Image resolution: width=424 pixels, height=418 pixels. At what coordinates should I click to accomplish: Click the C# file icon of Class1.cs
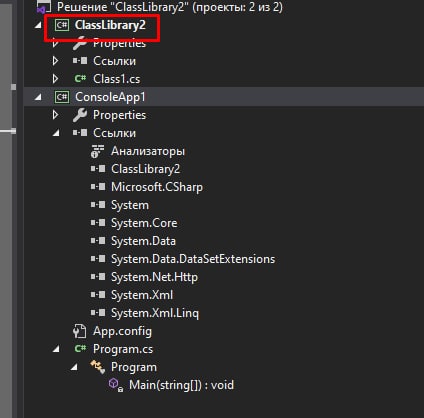click(80, 79)
